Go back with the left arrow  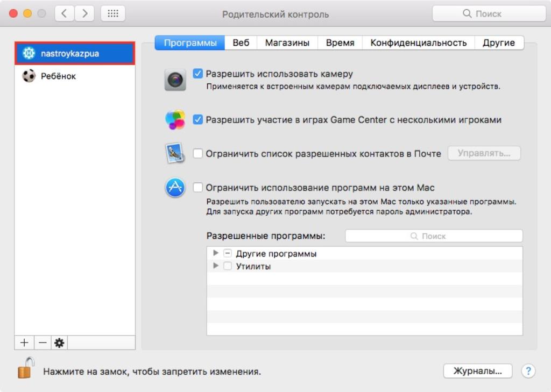coord(65,14)
